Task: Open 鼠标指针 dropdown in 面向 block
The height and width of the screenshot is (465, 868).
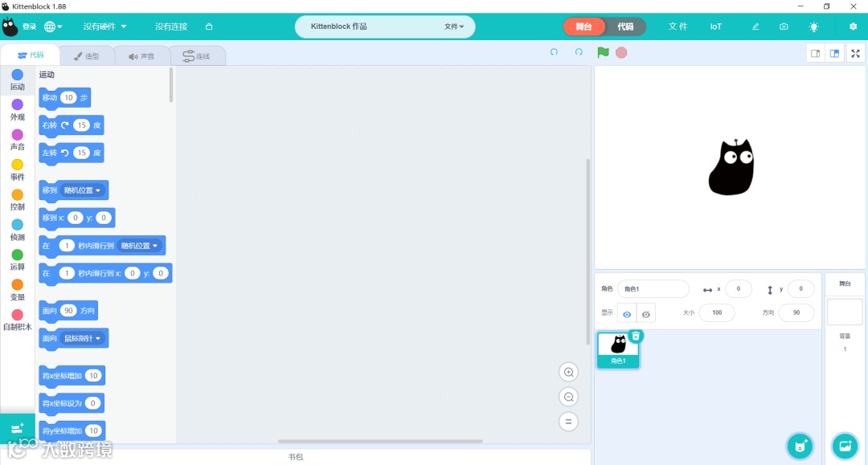Action: coord(82,338)
